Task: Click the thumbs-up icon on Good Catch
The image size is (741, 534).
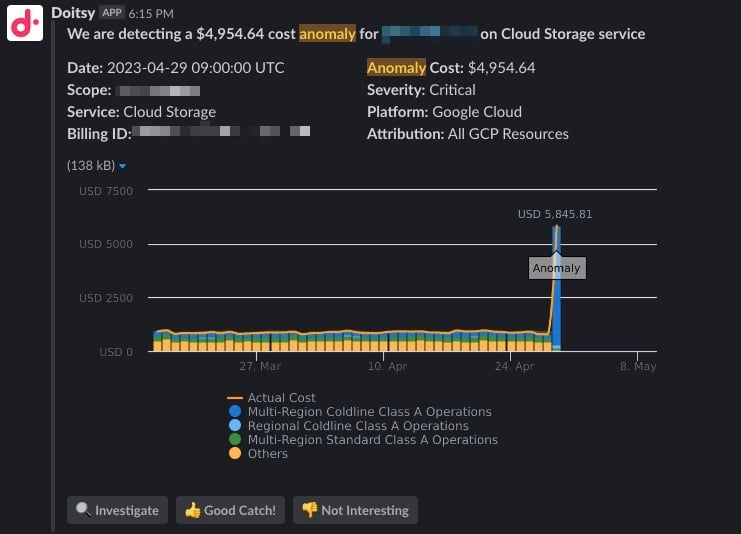Action: tap(192, 510)
